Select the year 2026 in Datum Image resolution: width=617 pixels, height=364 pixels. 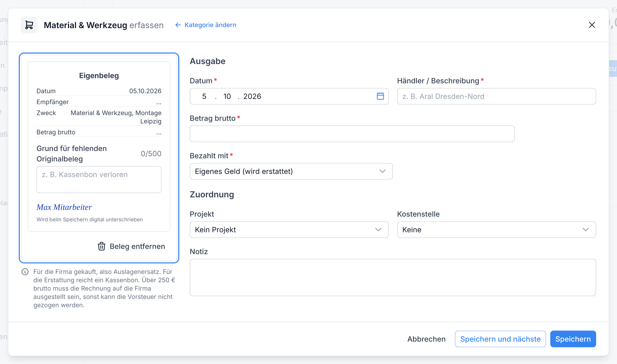(252, 96)
